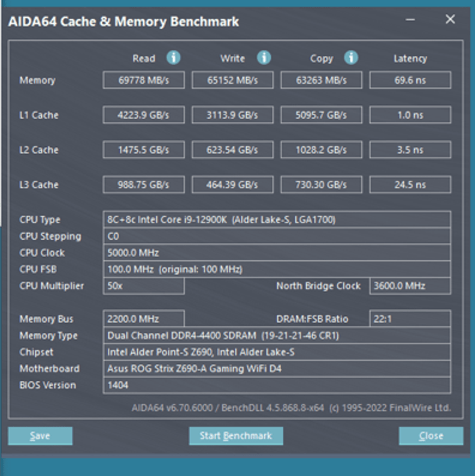Image resolution: width=475 pixels, height=476 pixels.
Task: Click Chipset field Intel Alder Point-S Z690
Action: [277, 352]
